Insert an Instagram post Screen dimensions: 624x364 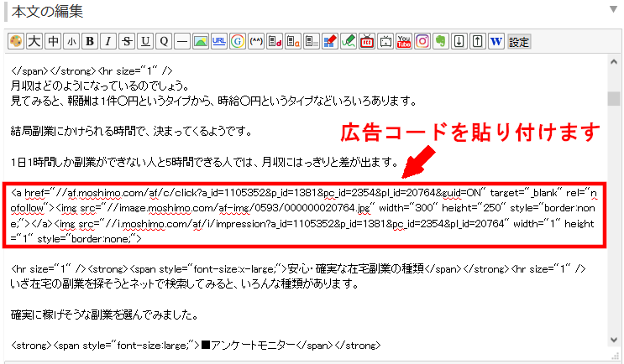pos(422,41)
